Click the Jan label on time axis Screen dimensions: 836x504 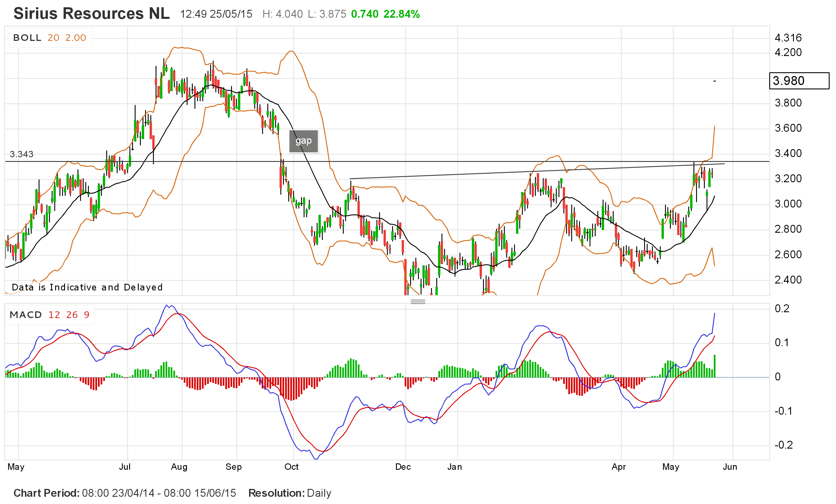pos(455,467)
